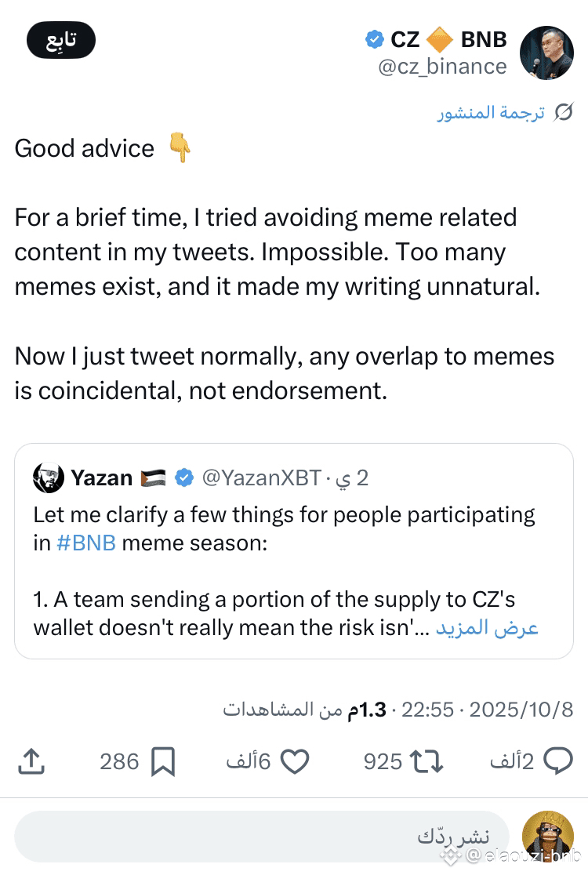Expand quoted post with show more link
Screen dimensions: 588x875
tap(487, 628)
